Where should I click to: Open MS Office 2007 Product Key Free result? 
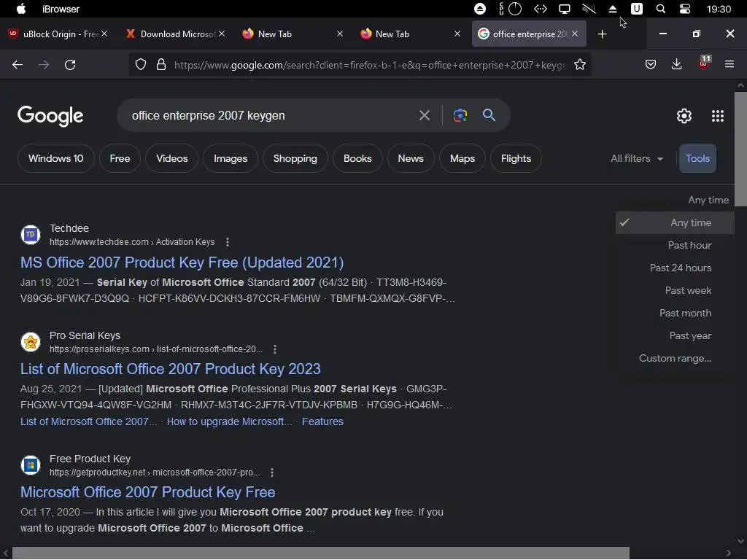point(182,262)
